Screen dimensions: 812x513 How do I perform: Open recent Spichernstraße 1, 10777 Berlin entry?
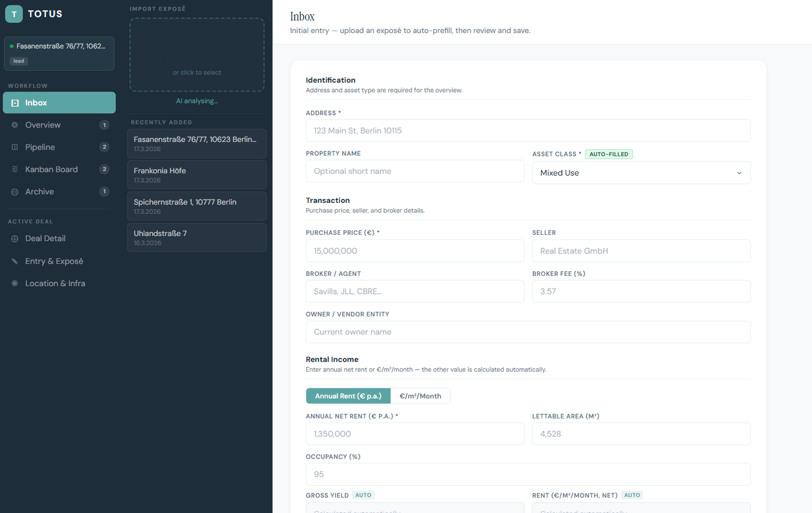point(197,206)
